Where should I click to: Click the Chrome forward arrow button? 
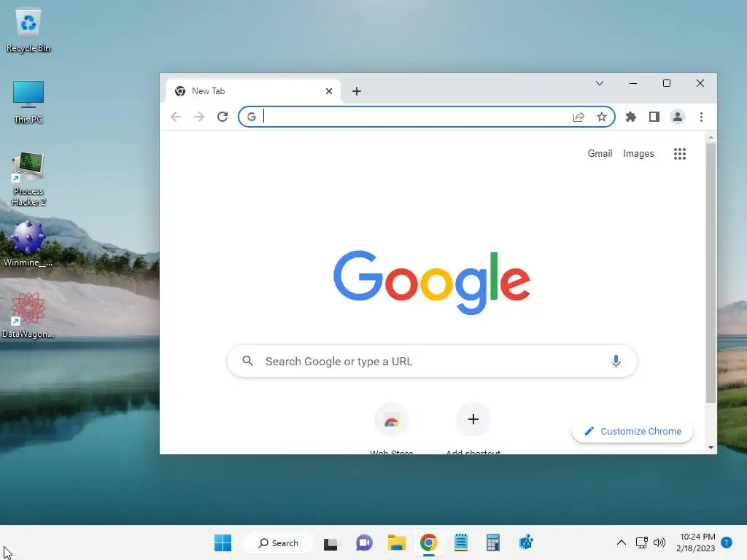[x=198, y=117]
